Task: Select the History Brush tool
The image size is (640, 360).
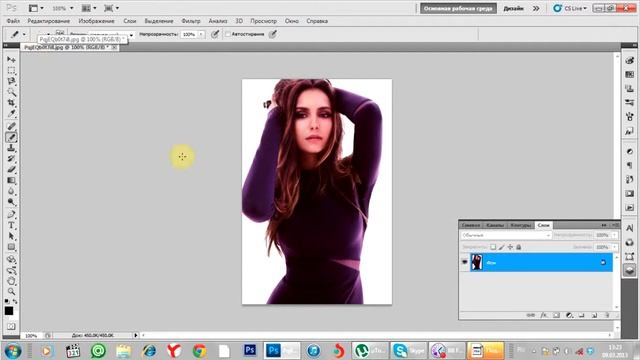Action: click(11, 159)
